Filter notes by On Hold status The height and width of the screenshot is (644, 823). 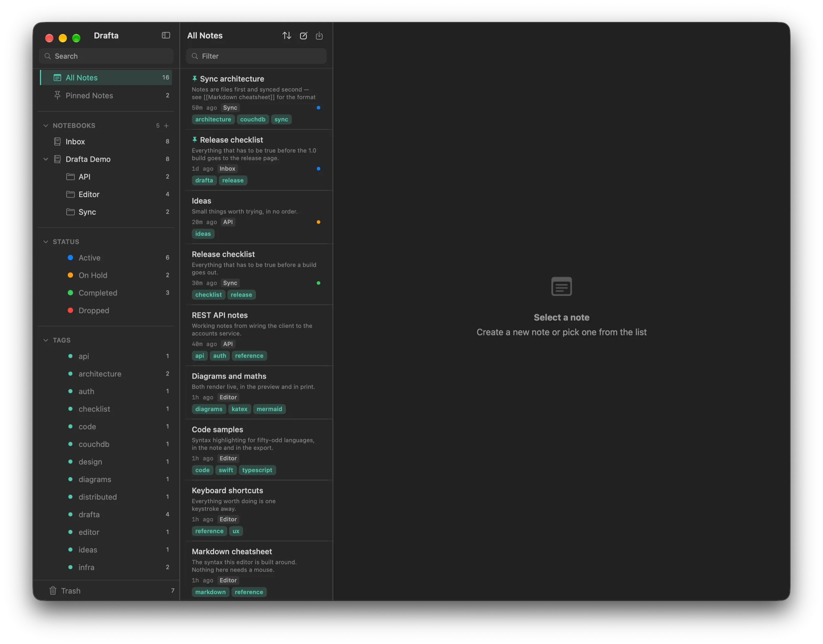point(106,275)
